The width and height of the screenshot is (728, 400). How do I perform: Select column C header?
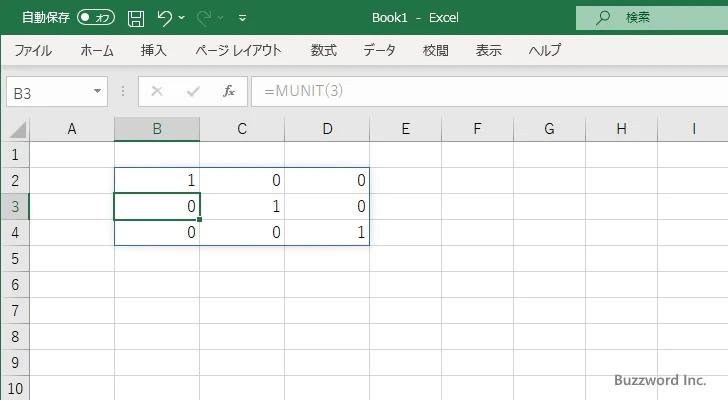point(242,129)
